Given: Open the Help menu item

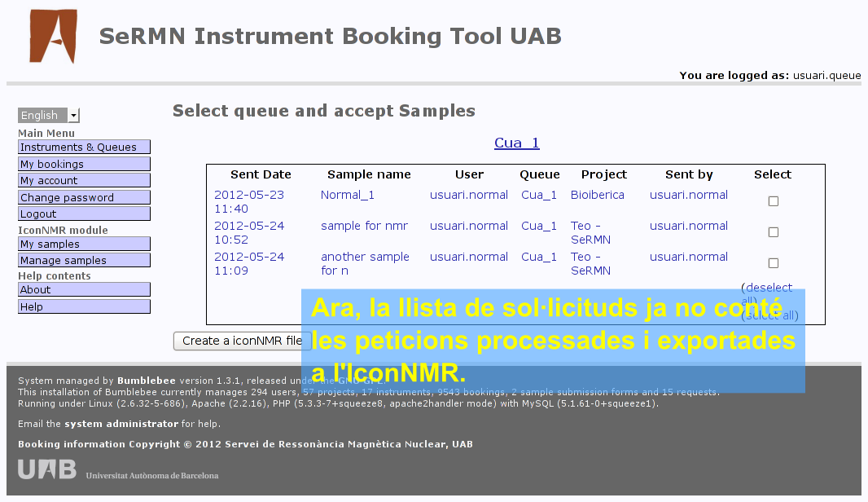Looking at the screenshot, I should pos(84,306).
